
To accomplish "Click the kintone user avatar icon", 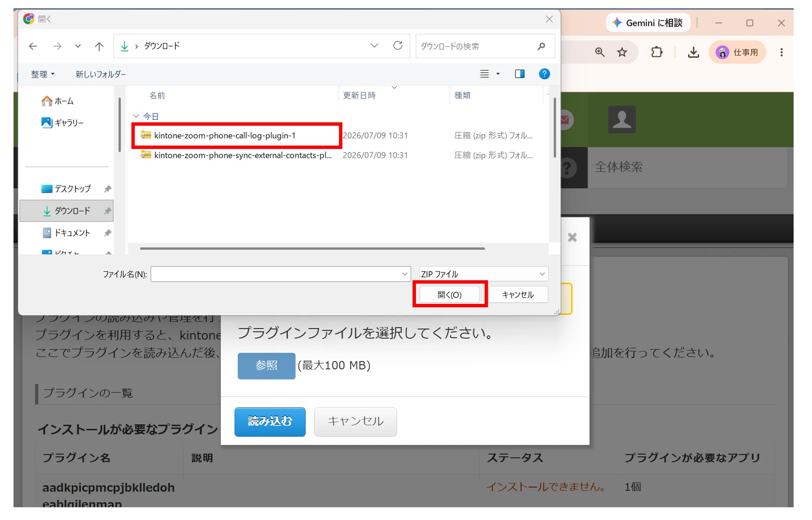I will 622,119.
